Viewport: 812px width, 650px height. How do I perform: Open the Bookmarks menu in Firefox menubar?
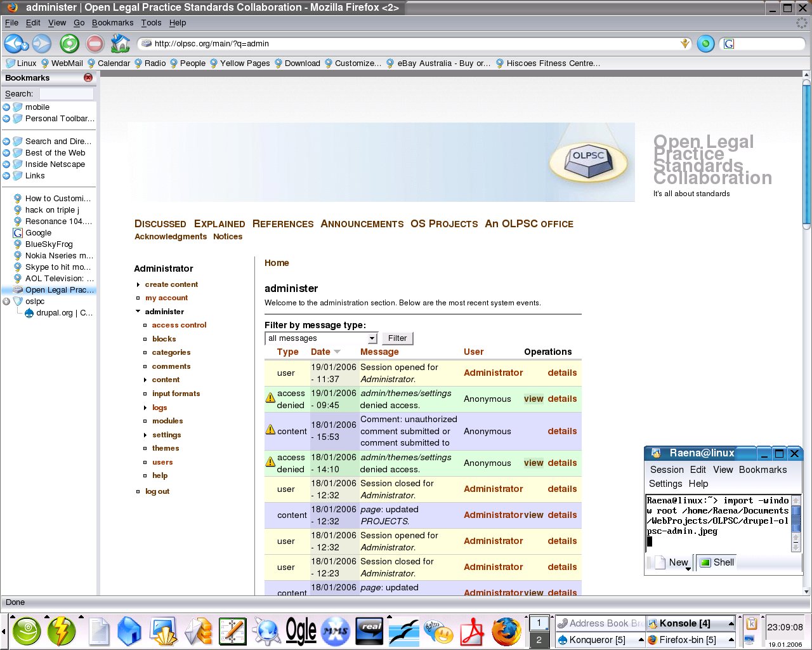pyautogui.click(x=112, y=22)
